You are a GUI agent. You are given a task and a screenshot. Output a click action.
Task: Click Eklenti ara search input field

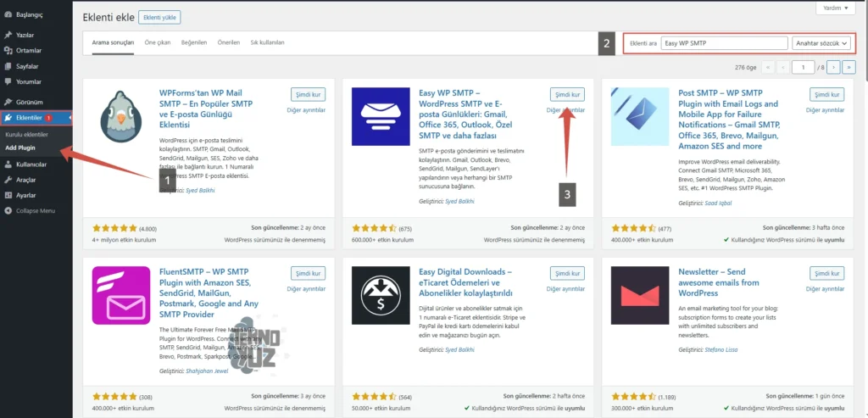tap(724, 43)
